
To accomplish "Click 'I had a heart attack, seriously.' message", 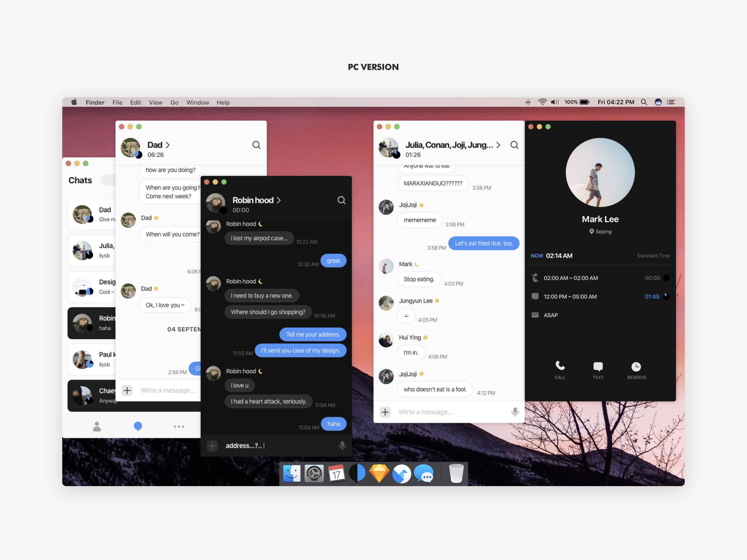I will click(x=268, y=401).
